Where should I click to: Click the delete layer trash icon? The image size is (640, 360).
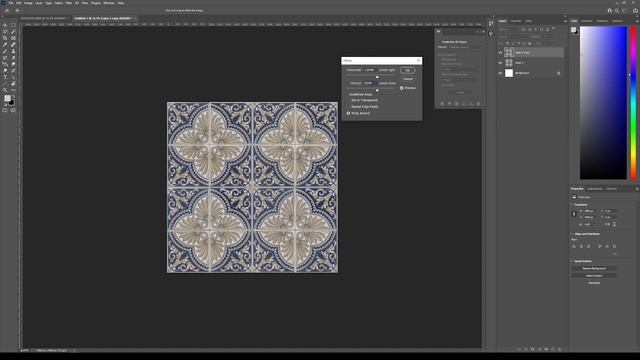point(560,349)
